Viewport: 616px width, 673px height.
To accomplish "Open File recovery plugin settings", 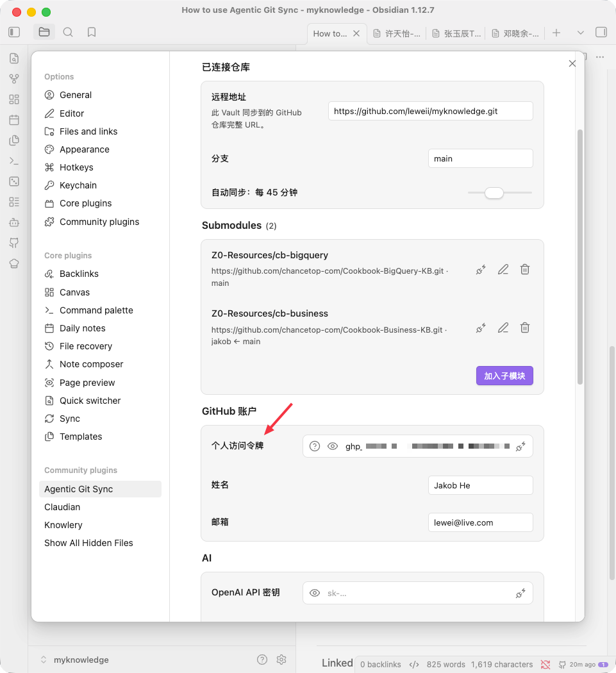I will tap(100, 346).
